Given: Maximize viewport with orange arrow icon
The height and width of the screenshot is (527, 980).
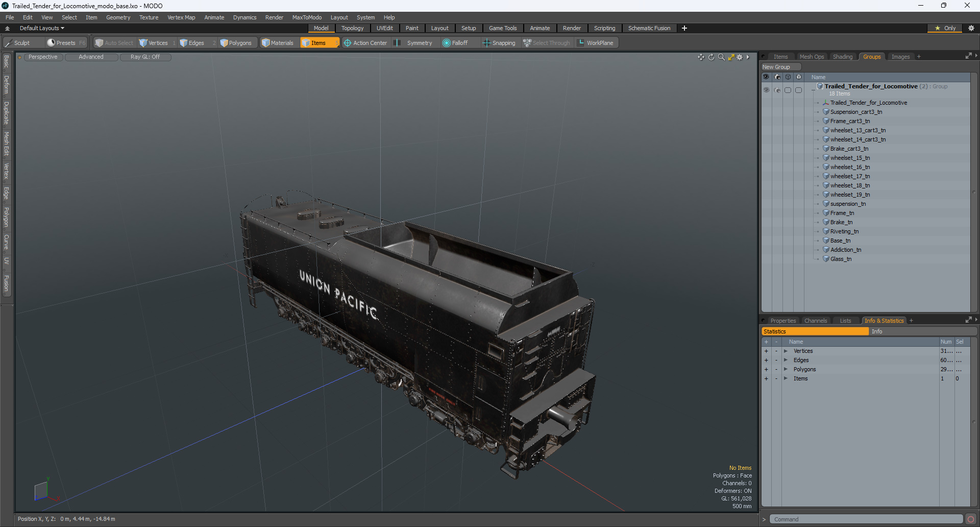Looking at the screenshot, I should (731, 57).
